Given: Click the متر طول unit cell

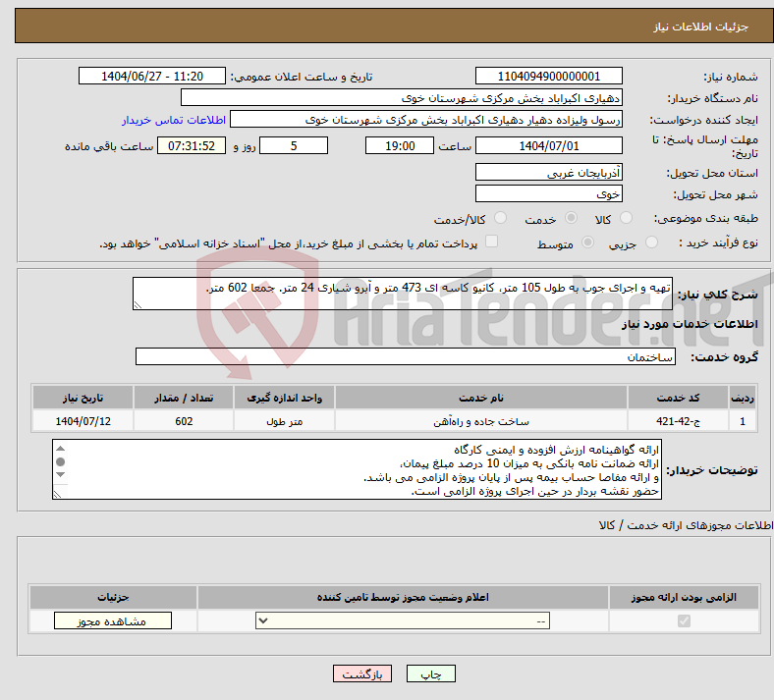Looking at the screenshot, I should click(x=284, y=421).
